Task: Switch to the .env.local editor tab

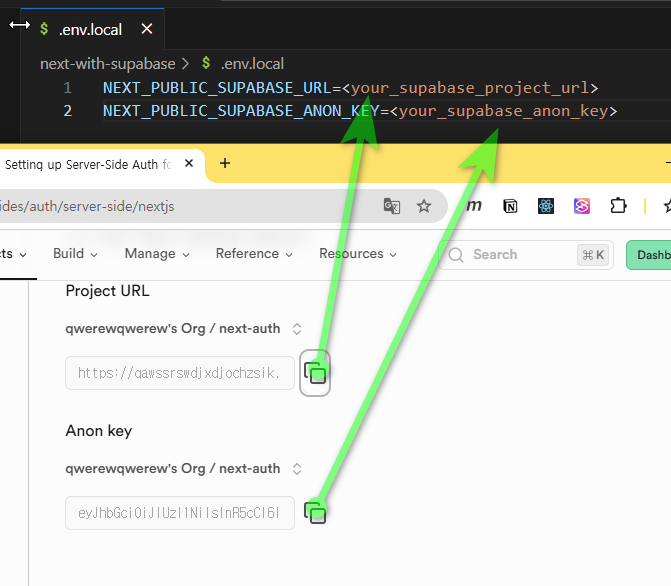Action: point(90,30)
